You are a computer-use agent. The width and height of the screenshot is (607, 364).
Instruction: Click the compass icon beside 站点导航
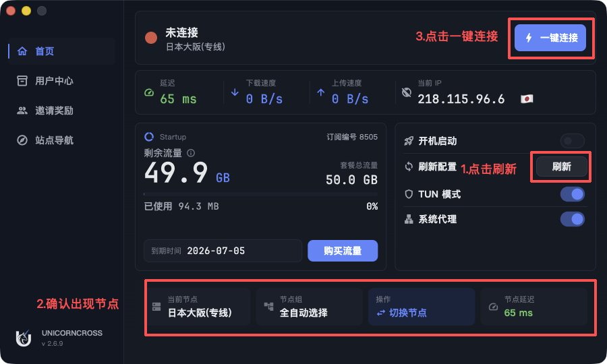click(22, 140)
